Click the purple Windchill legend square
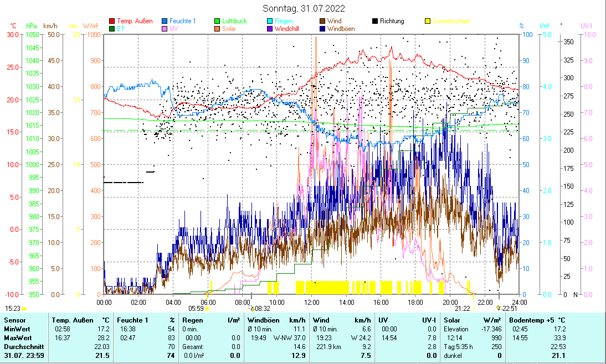This screenshot has height=364, width=606. click(x=269, y=28)
